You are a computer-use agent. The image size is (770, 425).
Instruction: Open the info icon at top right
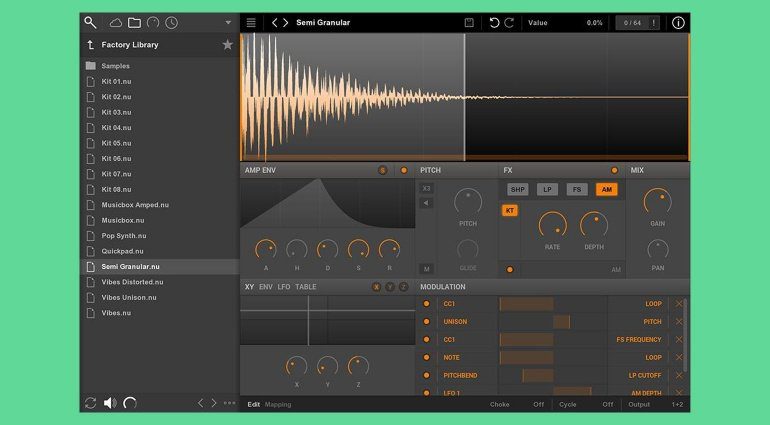pyautogui.click(x=678, y=22)
